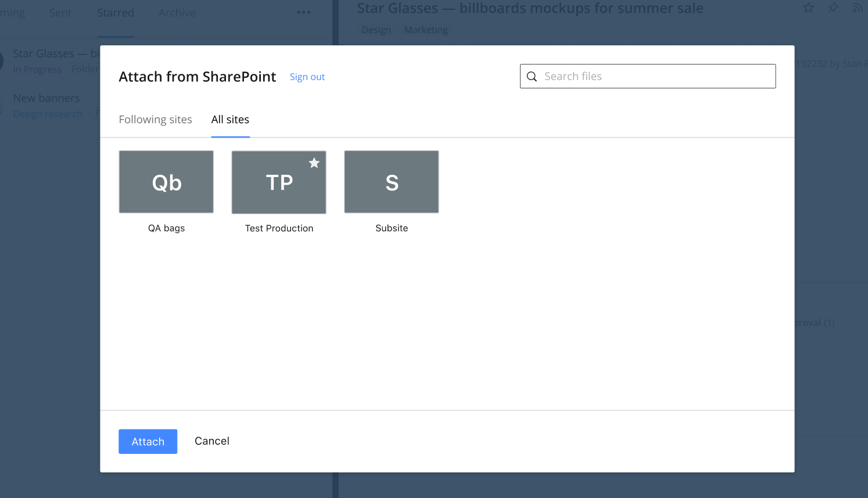Open the TP site thumbnail
Viewport: 868px width, 498px height.
click(279, 182)
